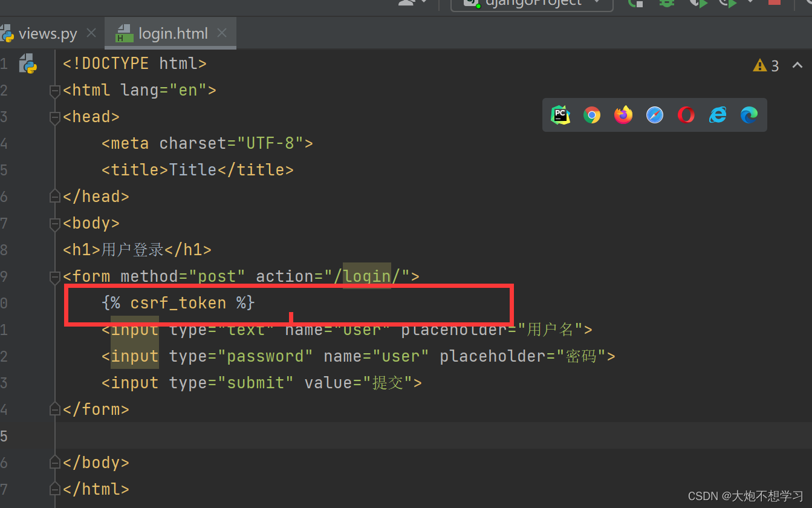Open page in Safari browser
Viewport: 812px width, 508px height.
pos(655,115)
